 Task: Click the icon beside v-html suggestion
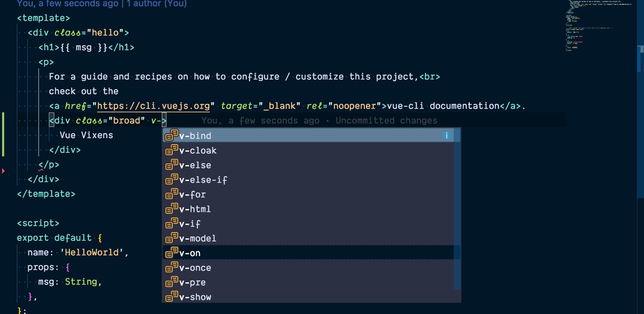(x=171, y=209)
